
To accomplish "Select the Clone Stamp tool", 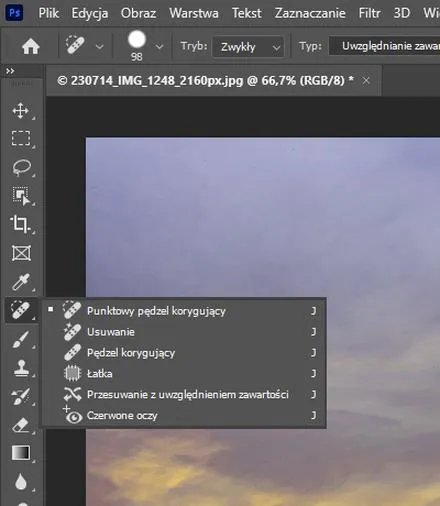I will click(21, 368).
